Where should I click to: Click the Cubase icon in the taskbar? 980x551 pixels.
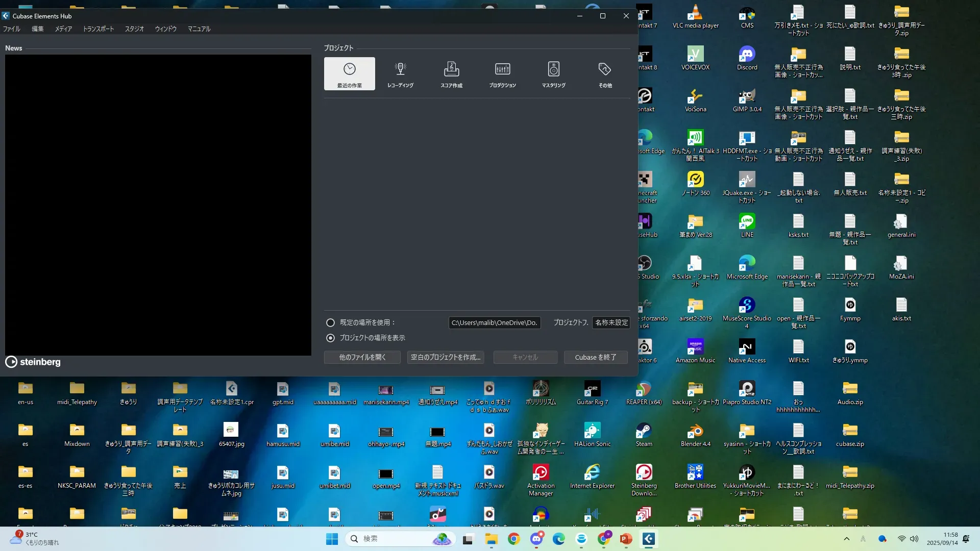coord(648,539)
